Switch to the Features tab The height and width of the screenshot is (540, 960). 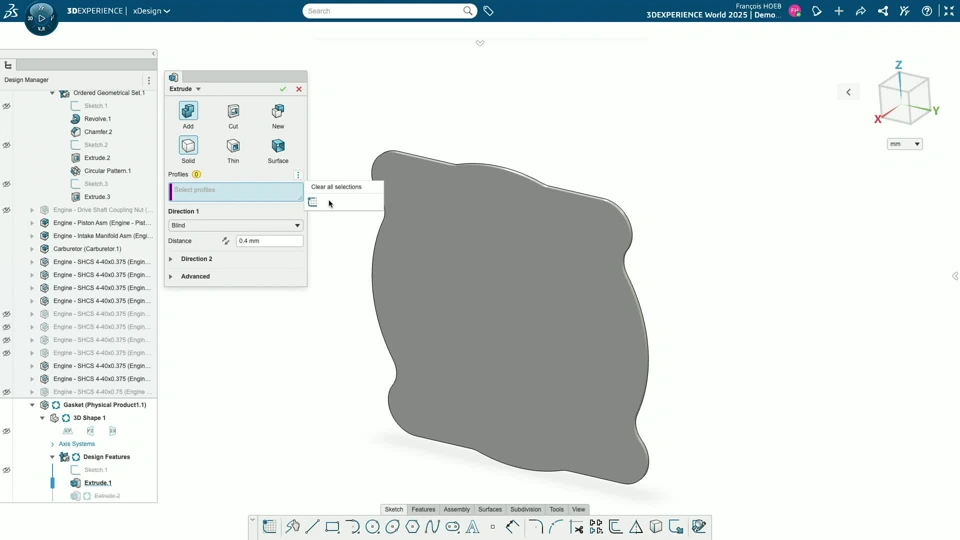click(423, 509)
